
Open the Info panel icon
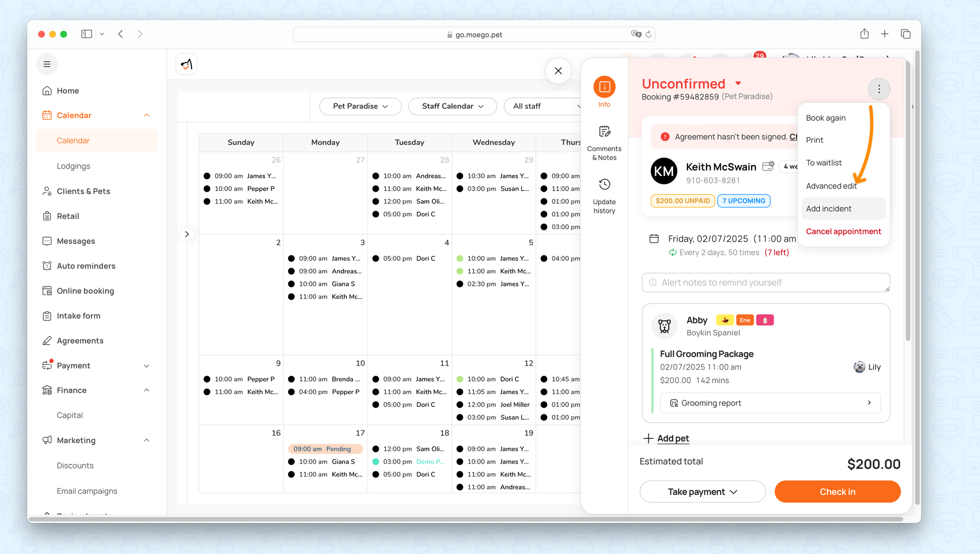[604, 87]
